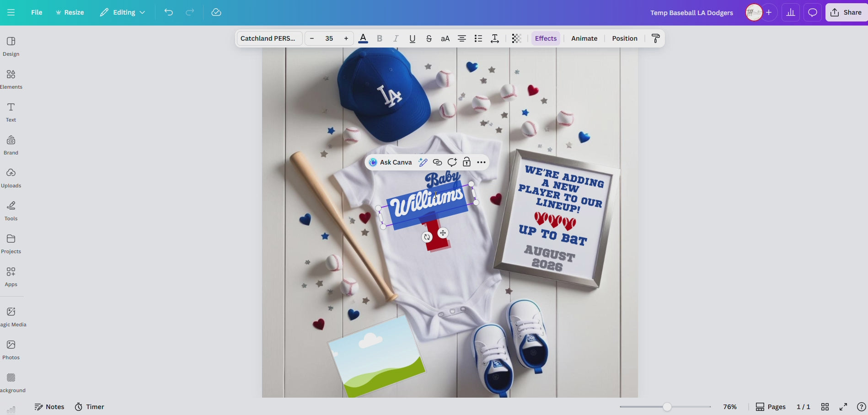Lock the selected Williams text element

point(466,162)
